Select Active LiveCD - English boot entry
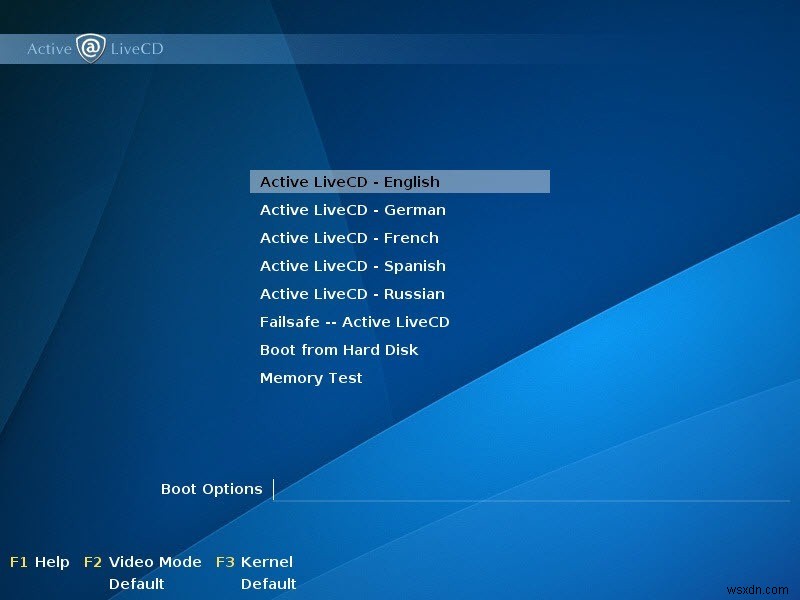The image size is (800, 600). tap(349, 182)
